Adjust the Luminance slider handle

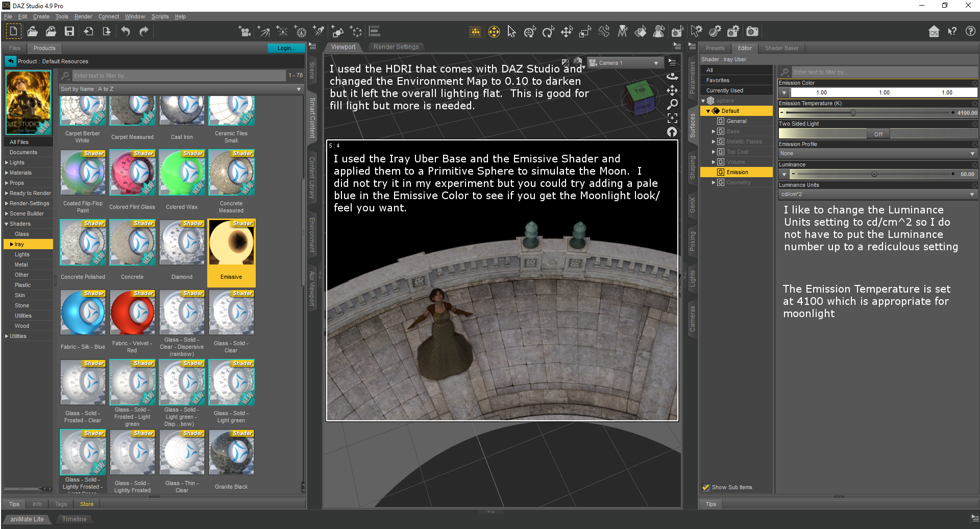pyautogui.click(x=874, y=174)
